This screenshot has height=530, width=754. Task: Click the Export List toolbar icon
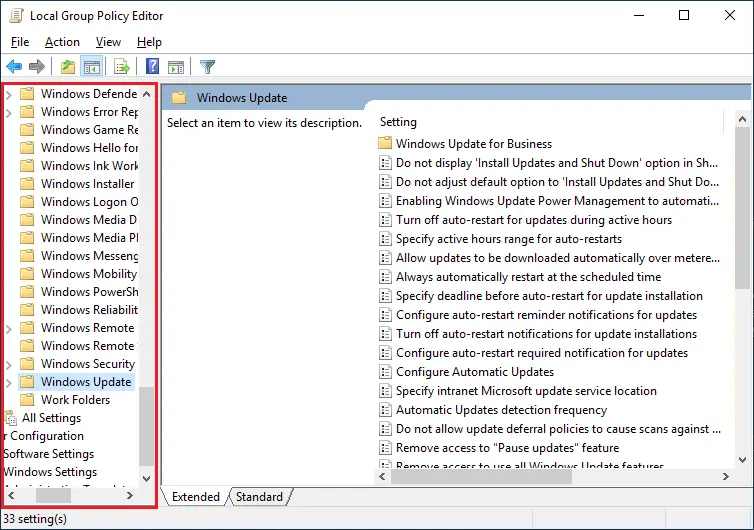click(x=122, y=66)
